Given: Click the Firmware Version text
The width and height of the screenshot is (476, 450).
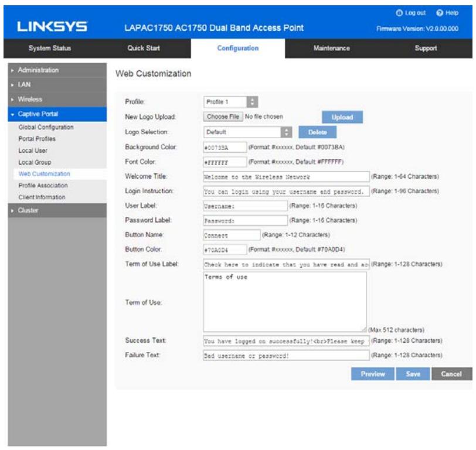Looking at the screenshot, I should click(x=417, y=29).
